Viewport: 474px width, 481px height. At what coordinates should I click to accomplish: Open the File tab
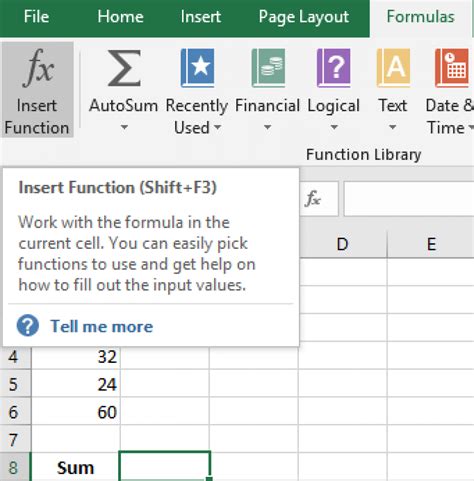tap(36, 17)
